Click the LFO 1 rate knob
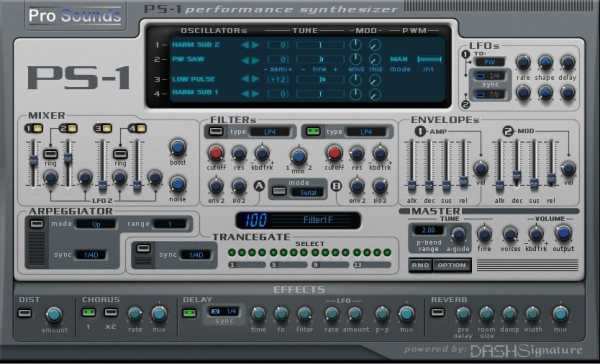 (x=523, y=62)
